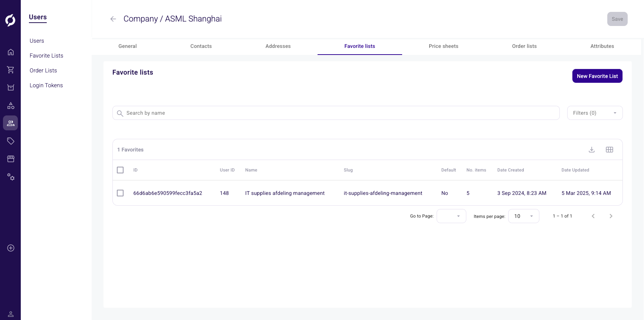Screen dimensions: 644x320
Task: Open the Go to Page dropdown
Action: coord(451,216)
